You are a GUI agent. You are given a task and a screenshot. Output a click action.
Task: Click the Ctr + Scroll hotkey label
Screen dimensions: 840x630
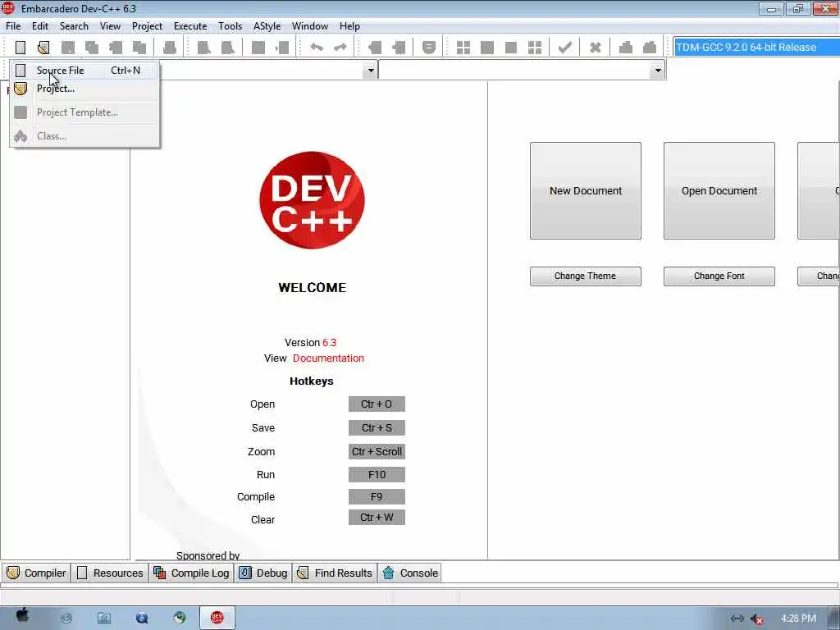coord(377,452)
